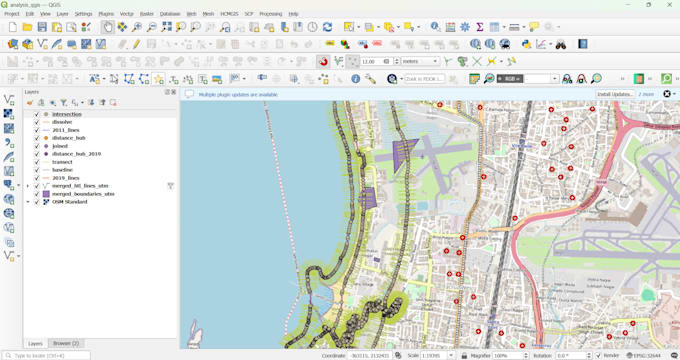Click the Type to locate search field
Image resolution: width=680 pixels, height=360 pixels.
click(x=46, y=356)
